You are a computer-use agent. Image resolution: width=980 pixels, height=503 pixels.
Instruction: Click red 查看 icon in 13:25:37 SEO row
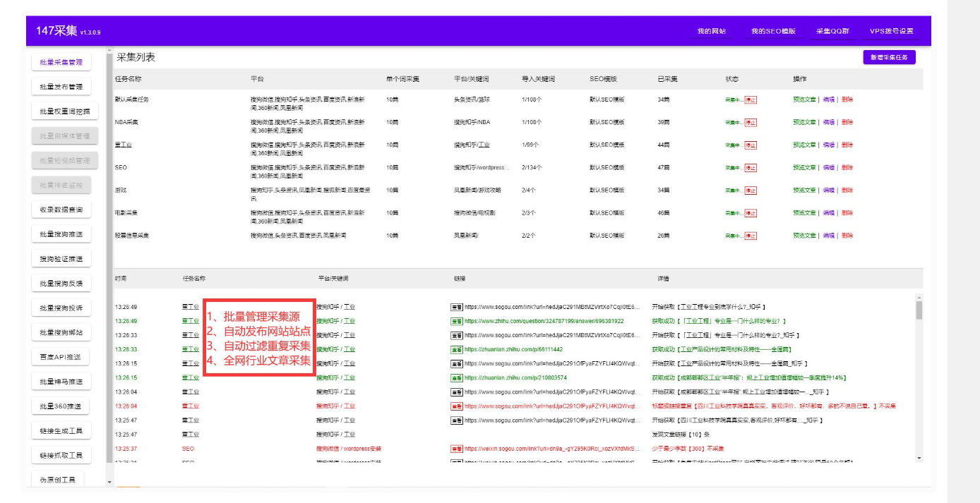coord(456,449)
